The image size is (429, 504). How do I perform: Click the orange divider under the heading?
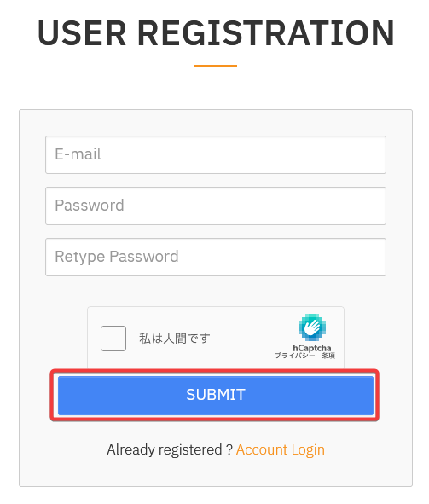[216, 66]
